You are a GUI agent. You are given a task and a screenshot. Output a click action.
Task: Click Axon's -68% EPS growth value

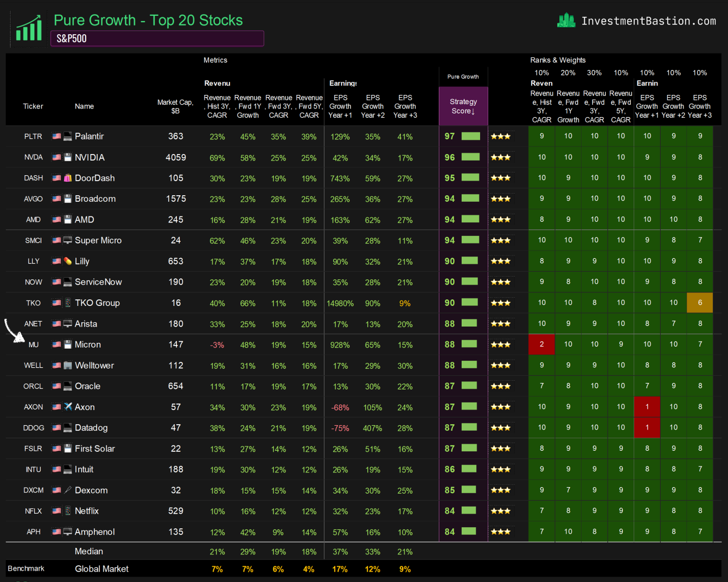click(340, 407)
